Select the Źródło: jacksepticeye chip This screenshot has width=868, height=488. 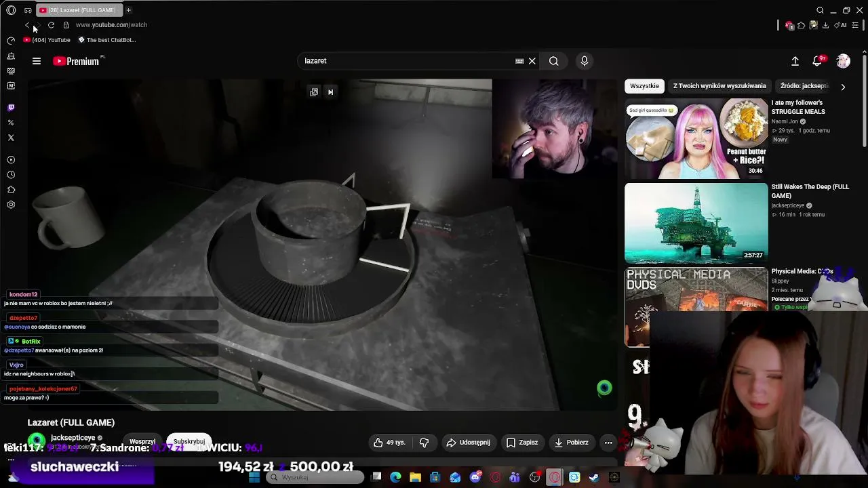point(804,86)
